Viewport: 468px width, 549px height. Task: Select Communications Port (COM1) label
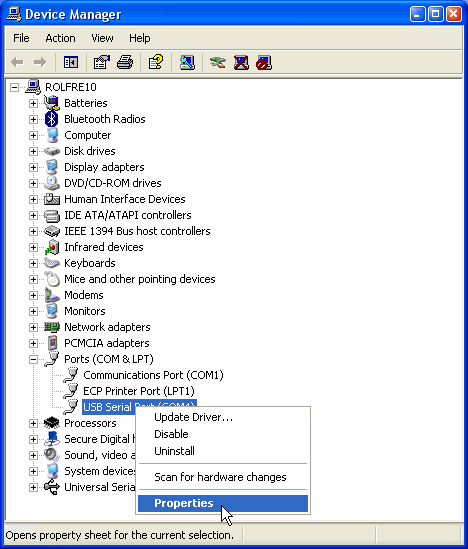[x=153, y=375]
